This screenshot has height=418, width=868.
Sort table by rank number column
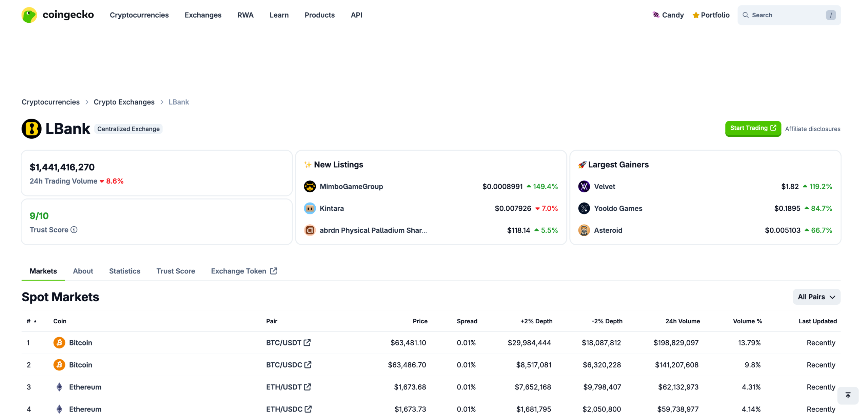32,321
